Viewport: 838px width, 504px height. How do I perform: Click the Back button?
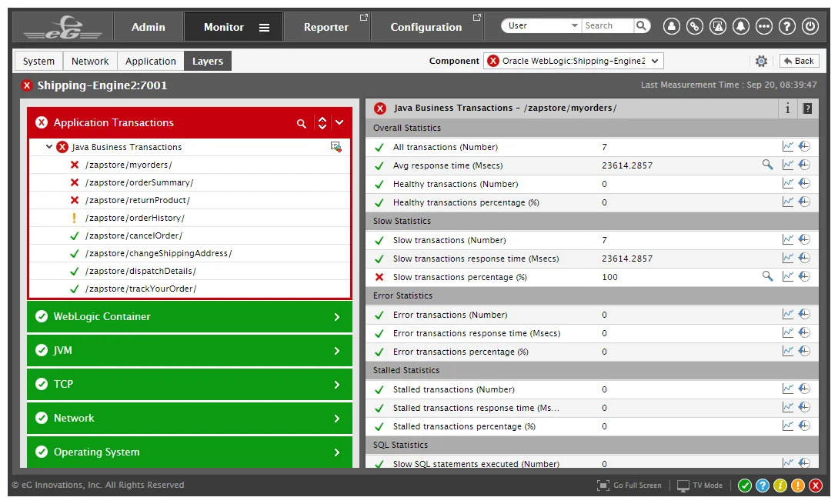point(799,61)
